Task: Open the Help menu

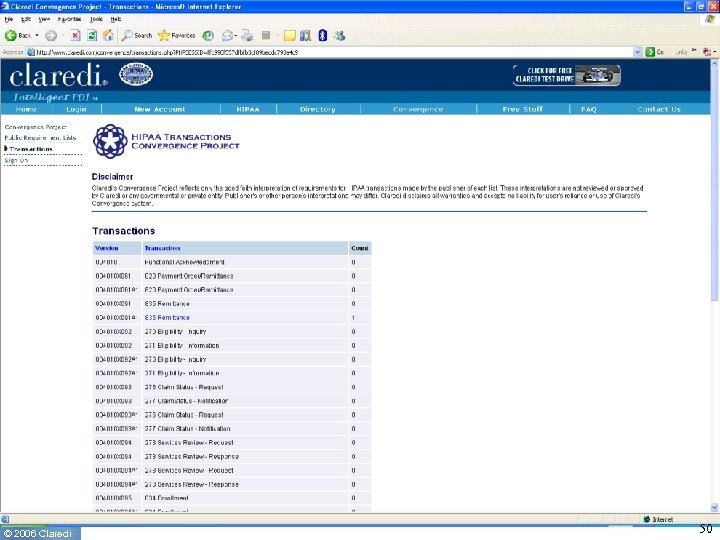Action: pos(116,19)
